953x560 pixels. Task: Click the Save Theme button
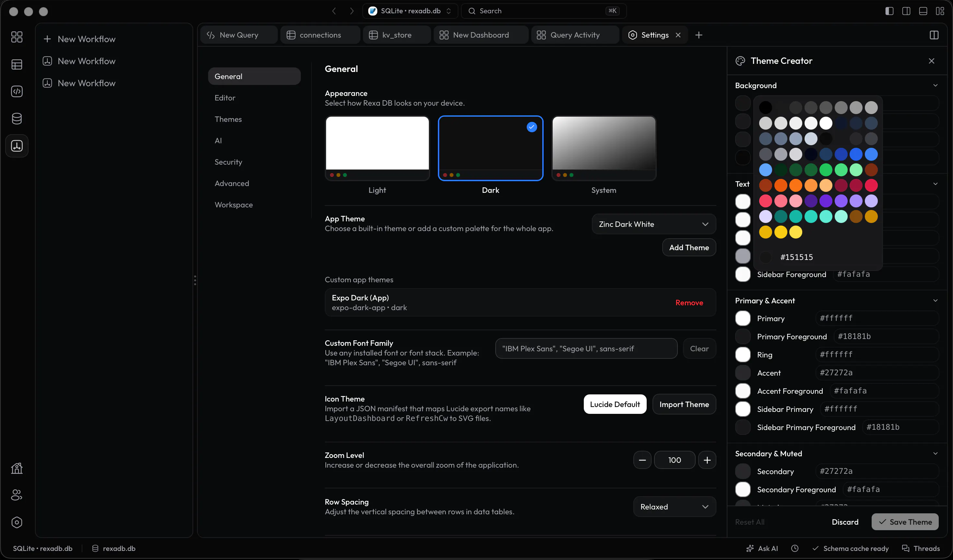[905, 521]
